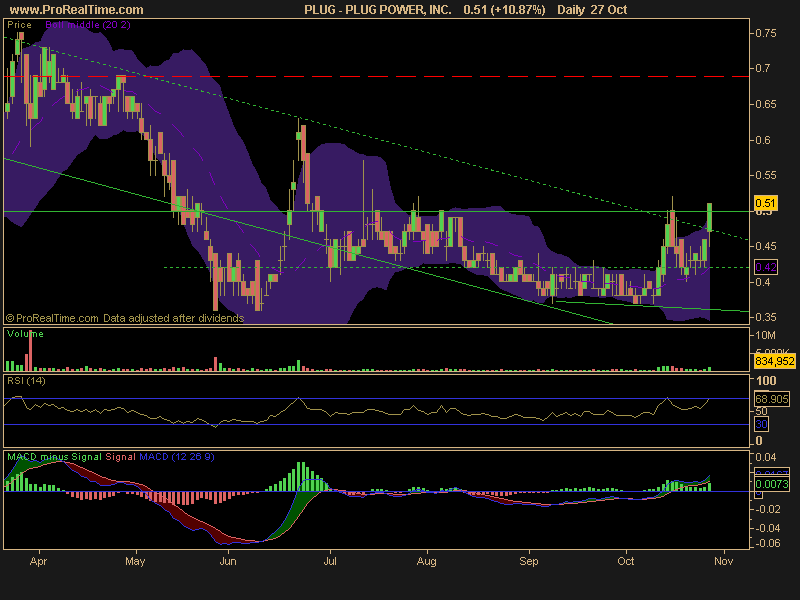Click the 0.4 price axis label

click(763, 282)
